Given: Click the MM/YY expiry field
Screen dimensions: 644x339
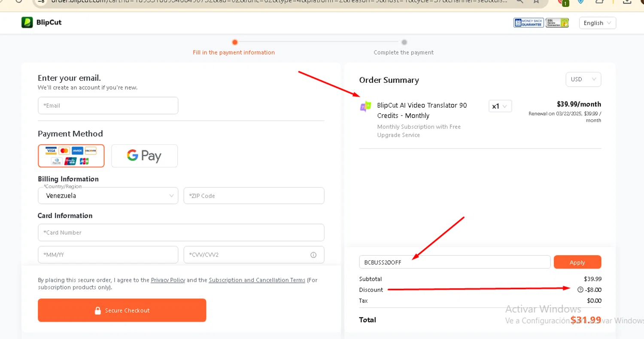Looking at the screenshot, I should pyautogui.click(x=108, y=254).
